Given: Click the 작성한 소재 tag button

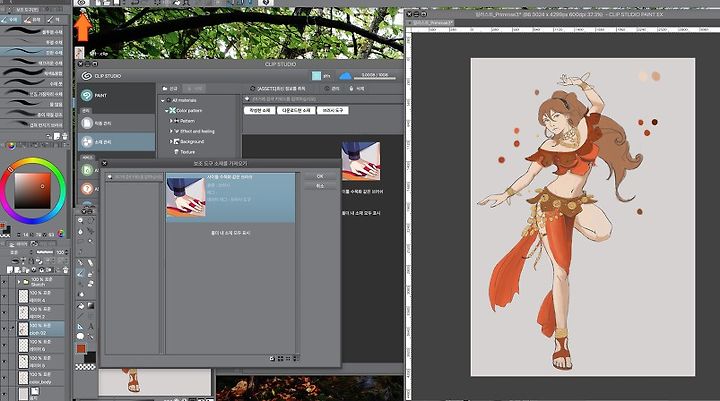Looking at the screenshot, I should 259,110.
